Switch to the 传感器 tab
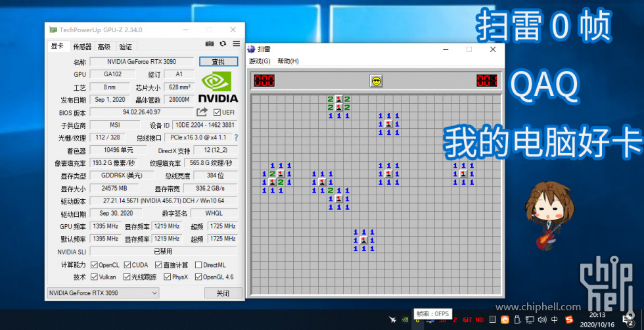The height and width of the screenshot is (330, 644). [x=82, y=47]
